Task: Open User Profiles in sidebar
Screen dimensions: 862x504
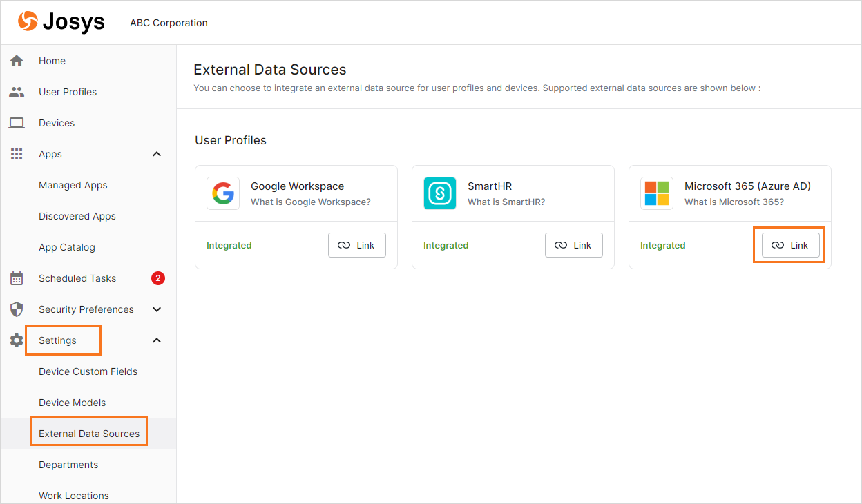Action: pyautogui.click(x=68, y=92)
